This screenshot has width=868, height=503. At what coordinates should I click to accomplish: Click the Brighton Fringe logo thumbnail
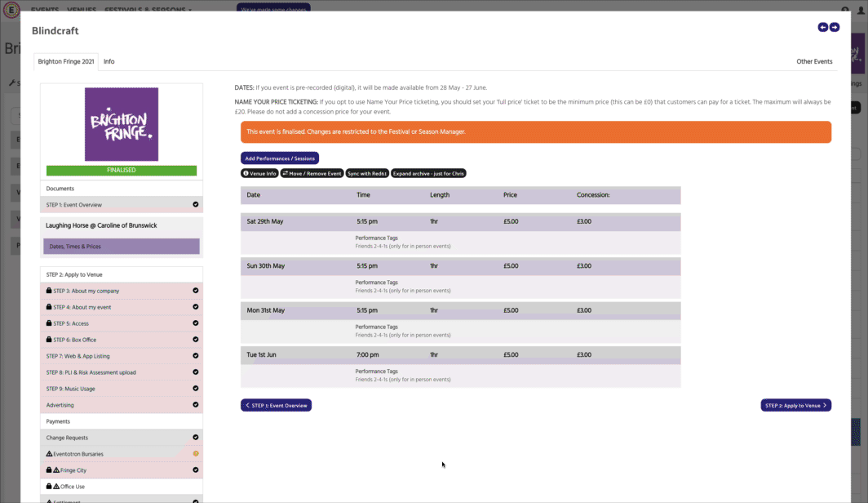point(122,124)
